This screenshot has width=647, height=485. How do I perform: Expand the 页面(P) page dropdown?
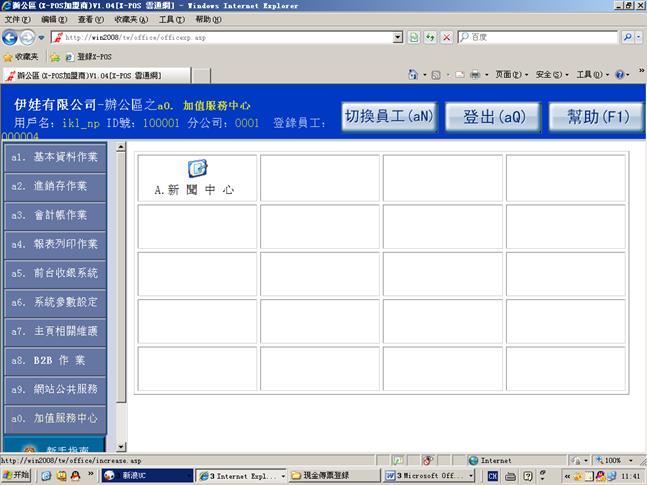pos(510,75)
